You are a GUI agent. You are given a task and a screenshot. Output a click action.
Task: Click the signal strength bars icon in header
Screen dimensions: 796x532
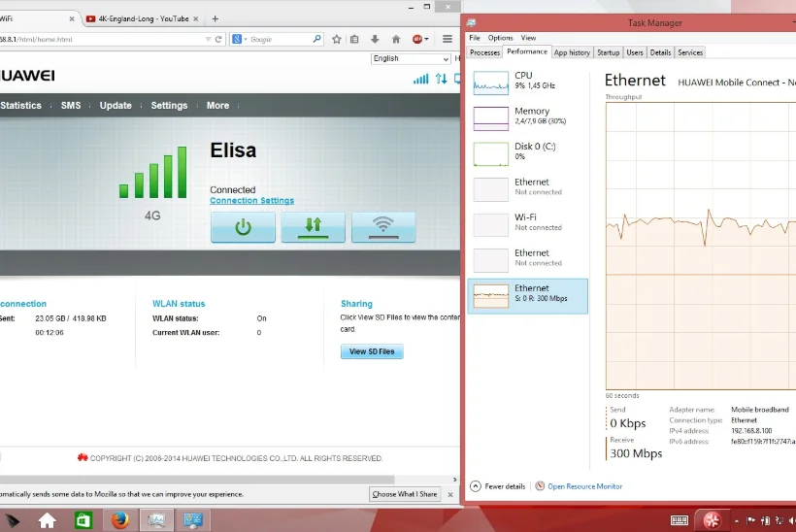point(421,79)
